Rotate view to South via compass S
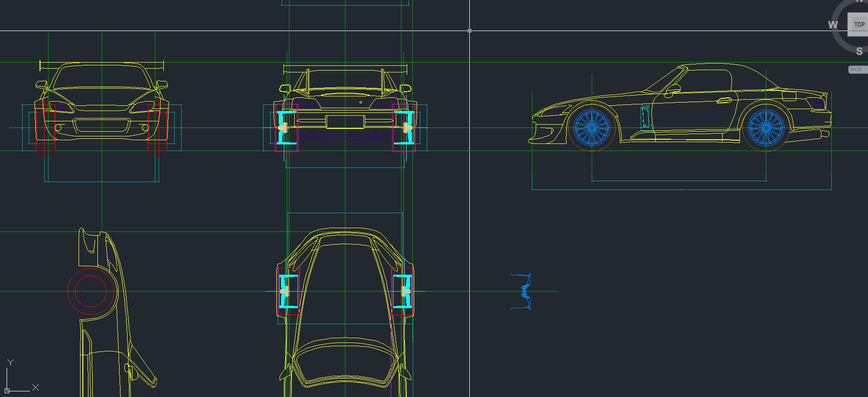This screenshot has width=868, height=397. point(859,51)
